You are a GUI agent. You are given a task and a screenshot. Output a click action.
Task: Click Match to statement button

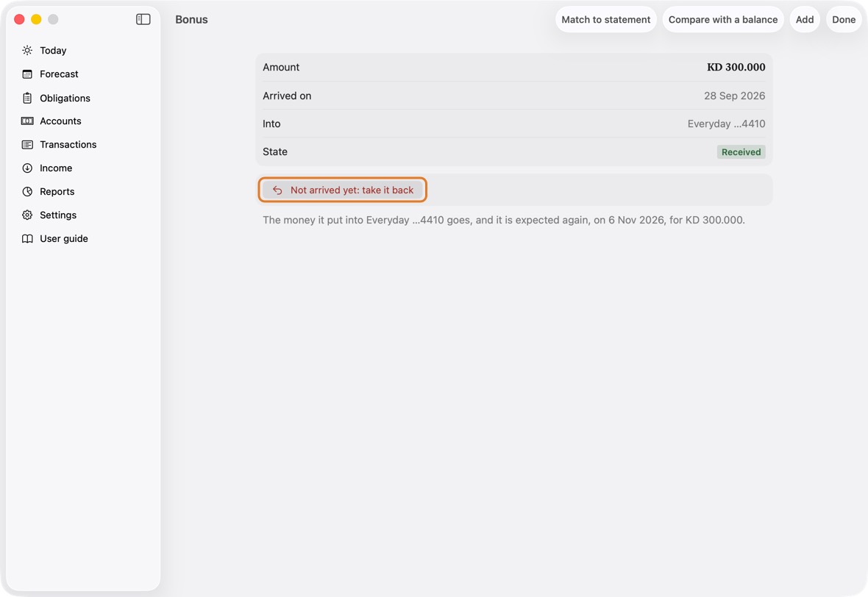tap(605, 19)
